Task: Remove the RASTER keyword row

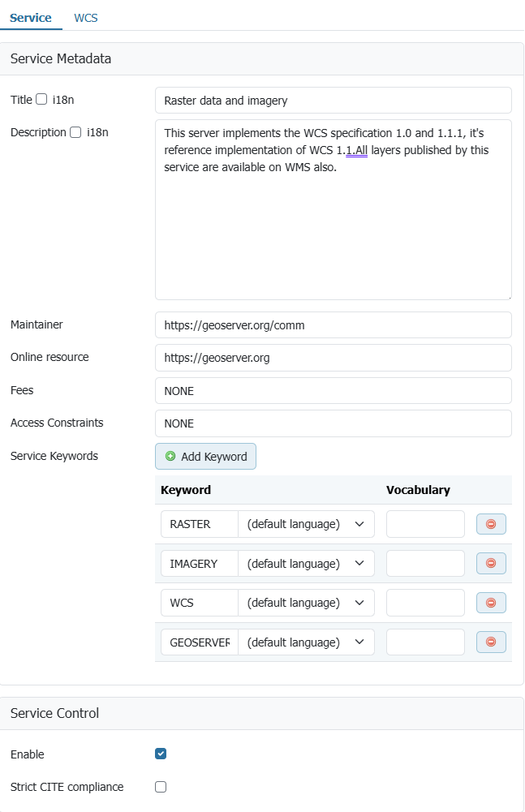Action: click(491, 524)
